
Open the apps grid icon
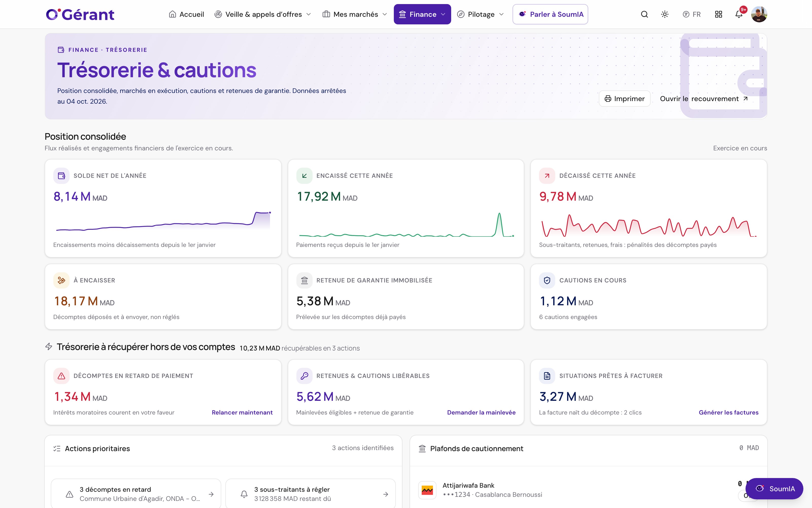coord(718,14)
